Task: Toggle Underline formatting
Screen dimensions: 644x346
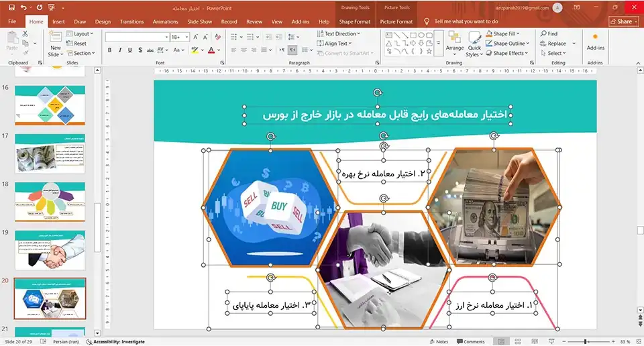Action: click(x=129, y=50)
